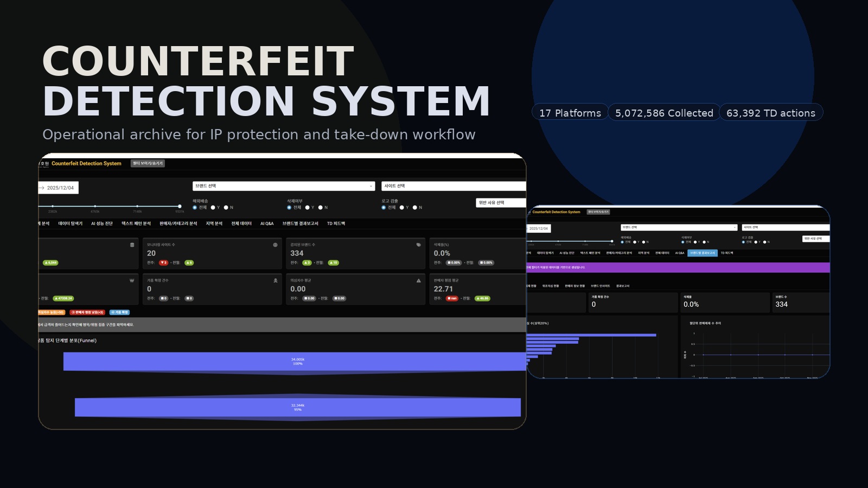Click the icon on the 가품 확정 건수 card

[x=275, y=280]
